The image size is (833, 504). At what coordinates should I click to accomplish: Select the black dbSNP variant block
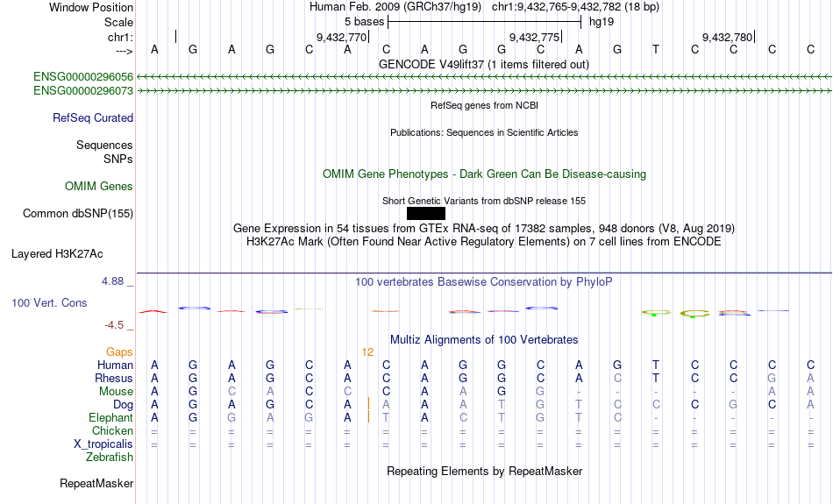point(426,214)
